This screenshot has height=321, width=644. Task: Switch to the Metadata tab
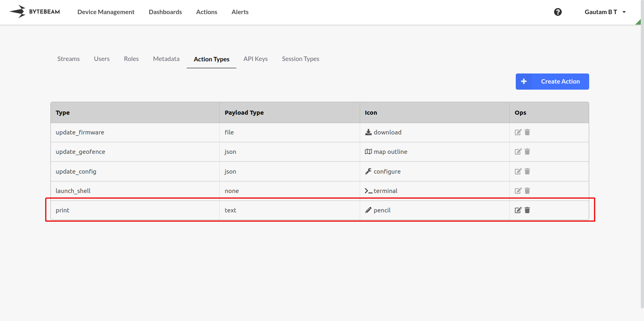(166, 59)
